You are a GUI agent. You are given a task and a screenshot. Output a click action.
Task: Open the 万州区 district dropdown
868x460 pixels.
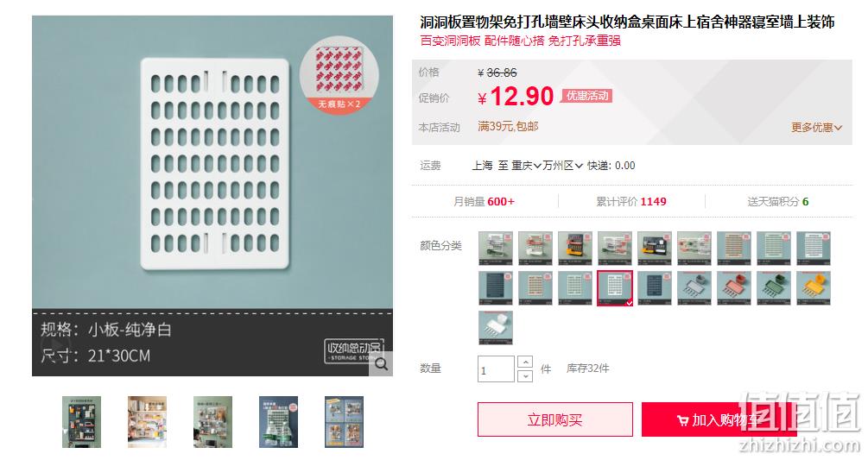tap(562, 166)
